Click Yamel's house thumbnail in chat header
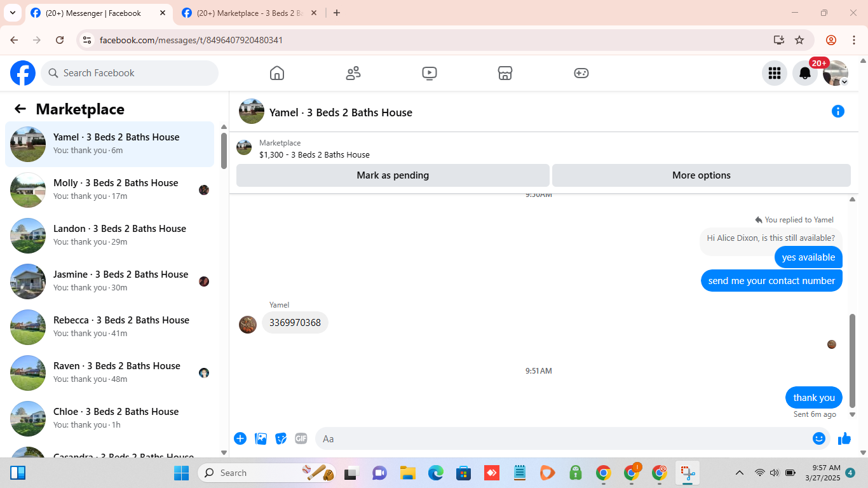Viewport: 868px width, 488px height. (252, 111)
